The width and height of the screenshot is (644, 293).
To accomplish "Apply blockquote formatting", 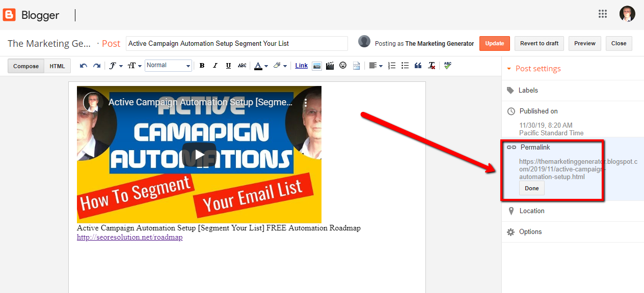I will [418, 66].
